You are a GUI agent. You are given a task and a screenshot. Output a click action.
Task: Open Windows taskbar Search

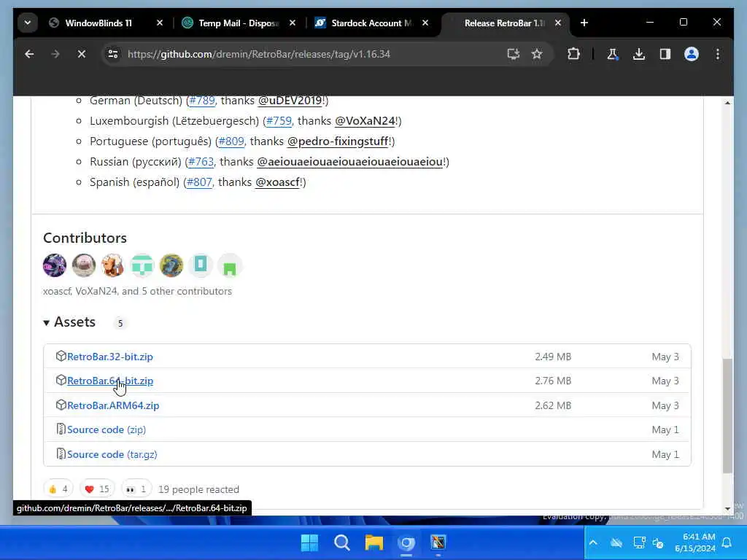click(x=341, y=542)
